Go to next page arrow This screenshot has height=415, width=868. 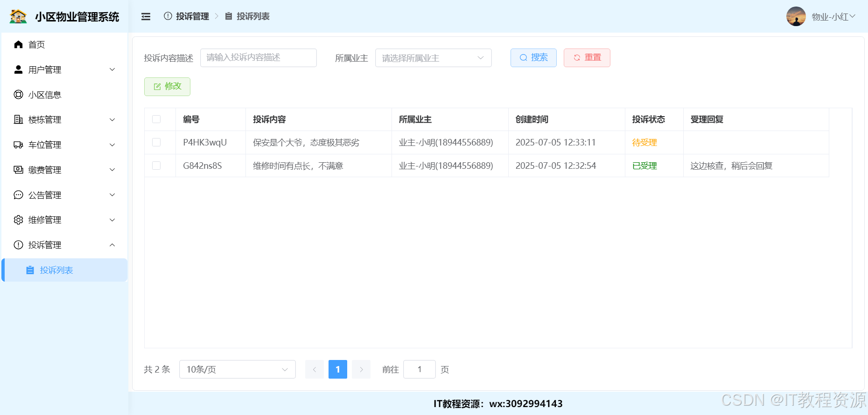pos(361,369)
